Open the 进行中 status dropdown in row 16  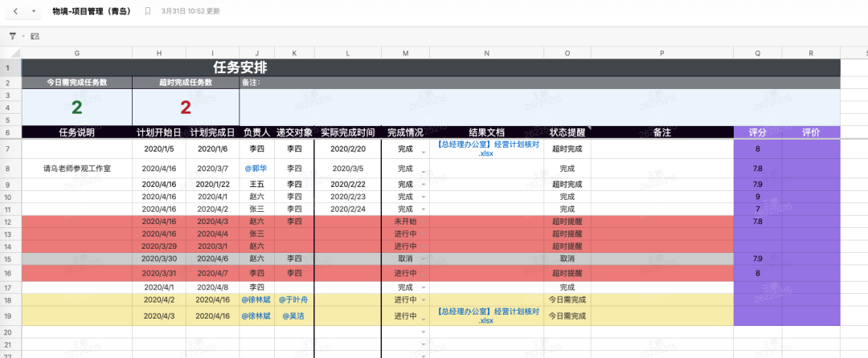[x=424, y=274]
